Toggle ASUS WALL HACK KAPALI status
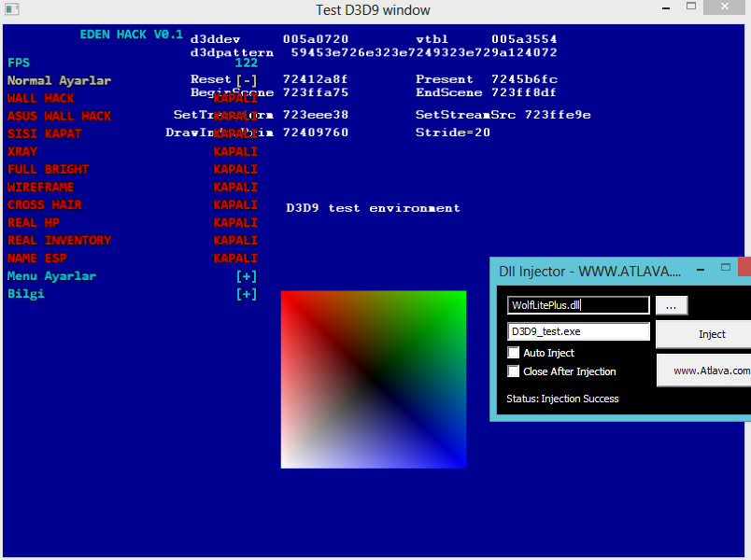 coord(235,116)
